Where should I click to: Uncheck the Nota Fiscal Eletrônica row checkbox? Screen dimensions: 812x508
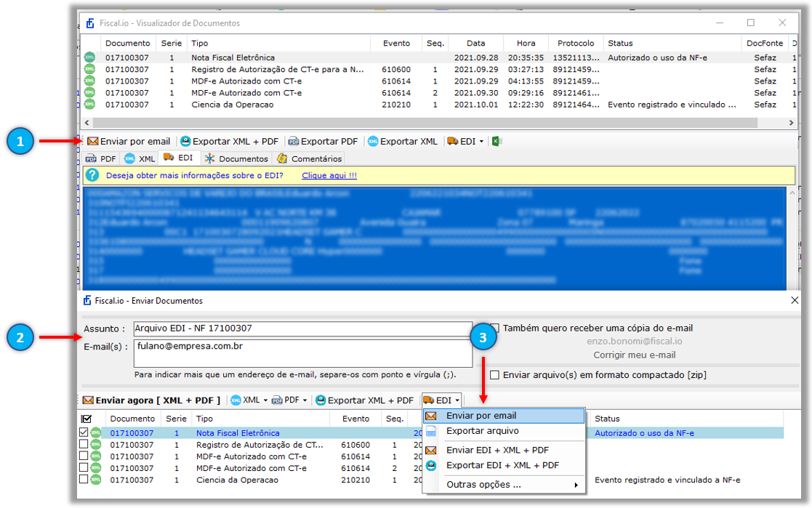point(84,432)
